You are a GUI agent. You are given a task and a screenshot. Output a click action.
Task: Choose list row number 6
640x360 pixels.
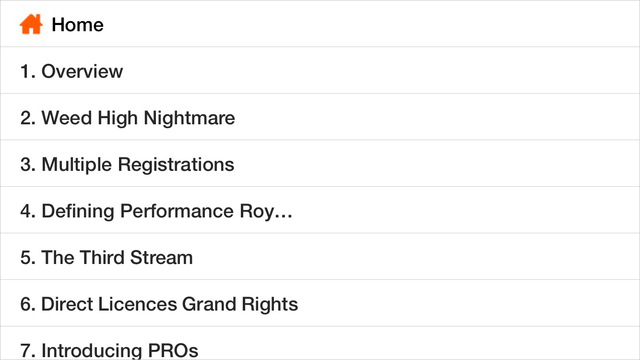[x=320, y=303]
